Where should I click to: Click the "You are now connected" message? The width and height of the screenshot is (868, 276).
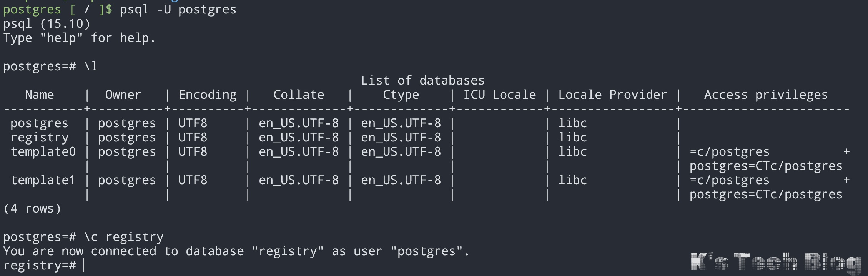coord(236,251)
